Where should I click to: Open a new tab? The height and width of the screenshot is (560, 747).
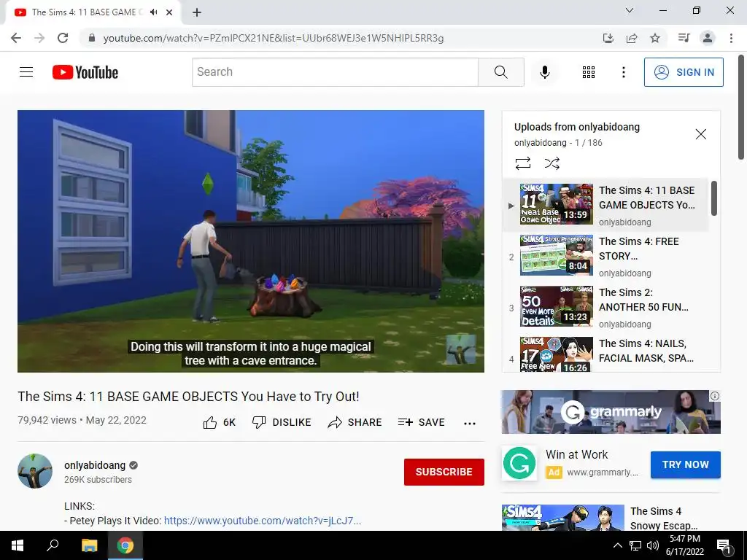click(x=197, y=12)
